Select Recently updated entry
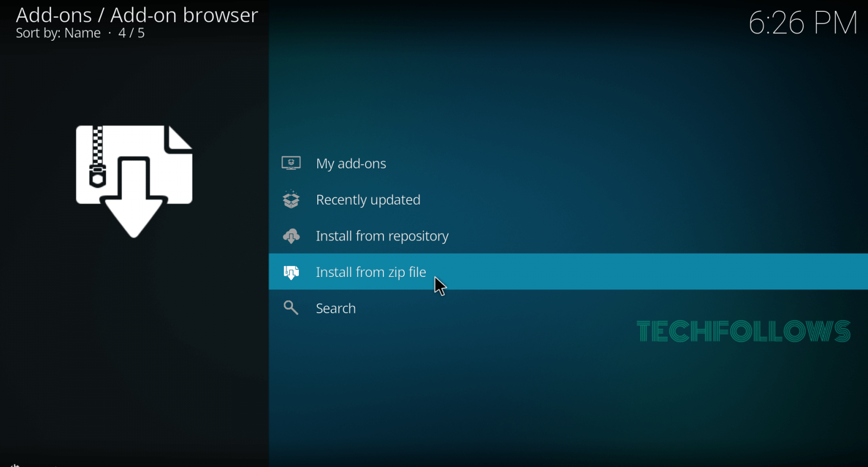868x467 pixels. click(x=568, y=200)
